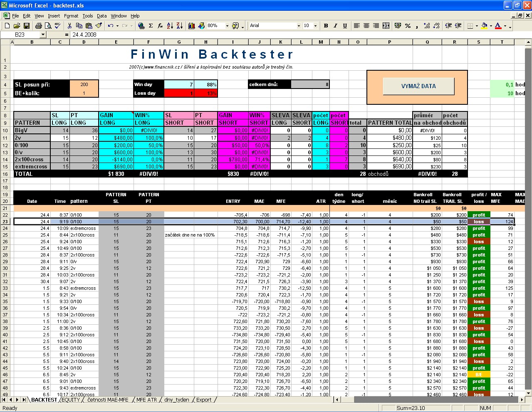Click the Undo arrow icon
532x412 pixels.
point(110,26)
